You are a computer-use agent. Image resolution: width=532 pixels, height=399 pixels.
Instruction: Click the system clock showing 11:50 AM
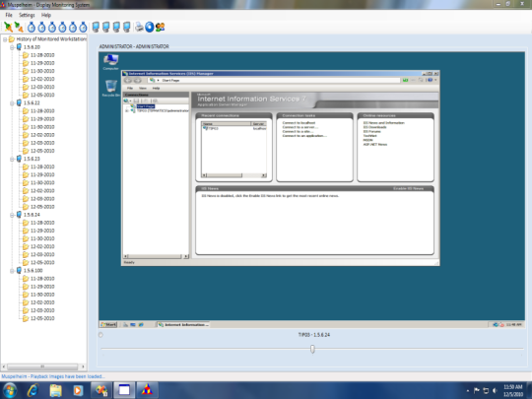pyautogui.click(x=512, y=387)
